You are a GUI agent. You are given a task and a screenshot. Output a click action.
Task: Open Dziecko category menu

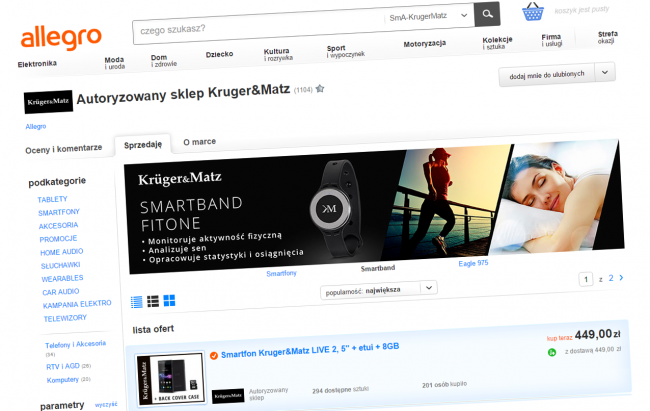pos(219,54)
